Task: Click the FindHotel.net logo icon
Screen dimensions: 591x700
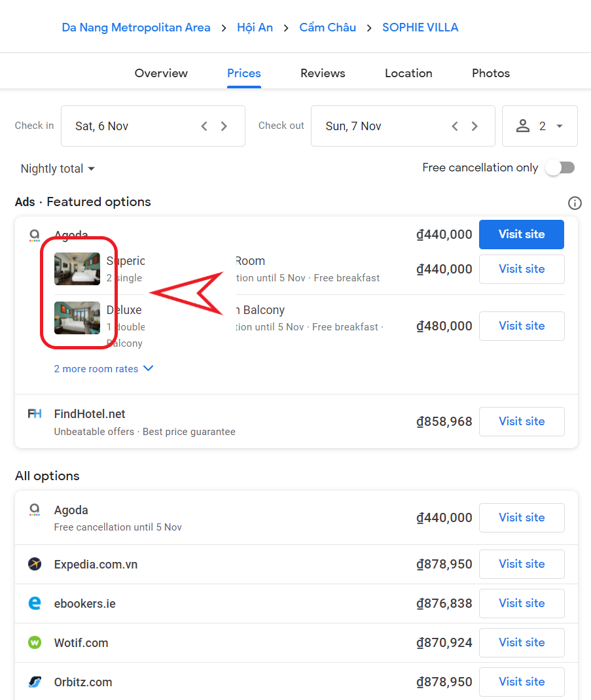Action: click(35, 414)
